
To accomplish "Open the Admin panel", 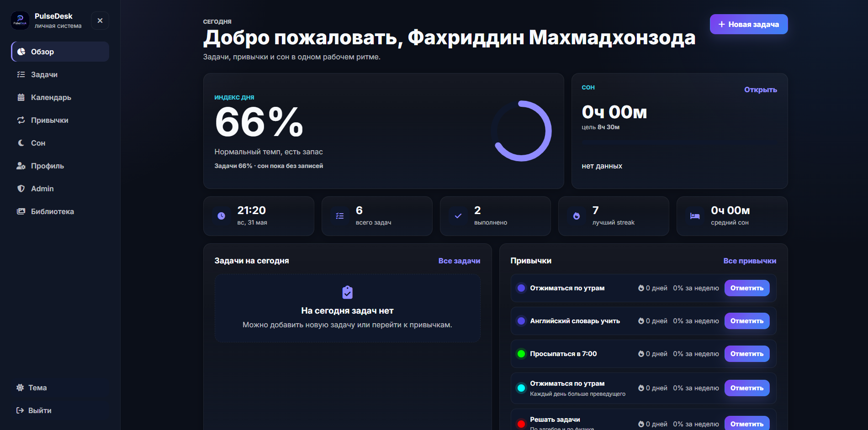I will (60, 189).
